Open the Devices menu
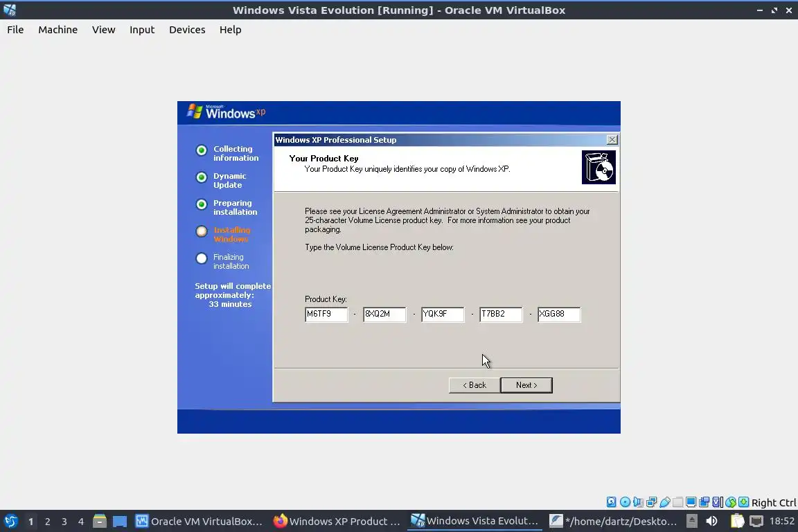 coord(187,30)
